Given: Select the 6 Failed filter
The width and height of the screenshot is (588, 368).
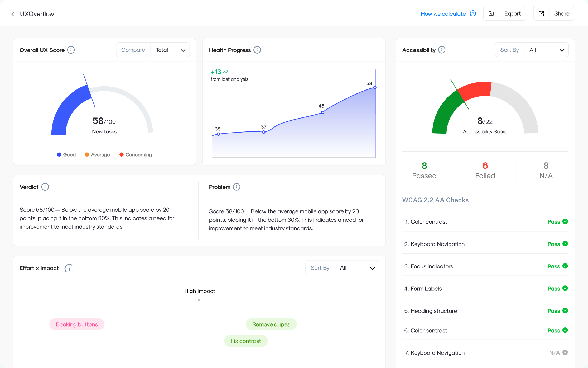Looking at the screenshot, I should [x=485, y=170].
